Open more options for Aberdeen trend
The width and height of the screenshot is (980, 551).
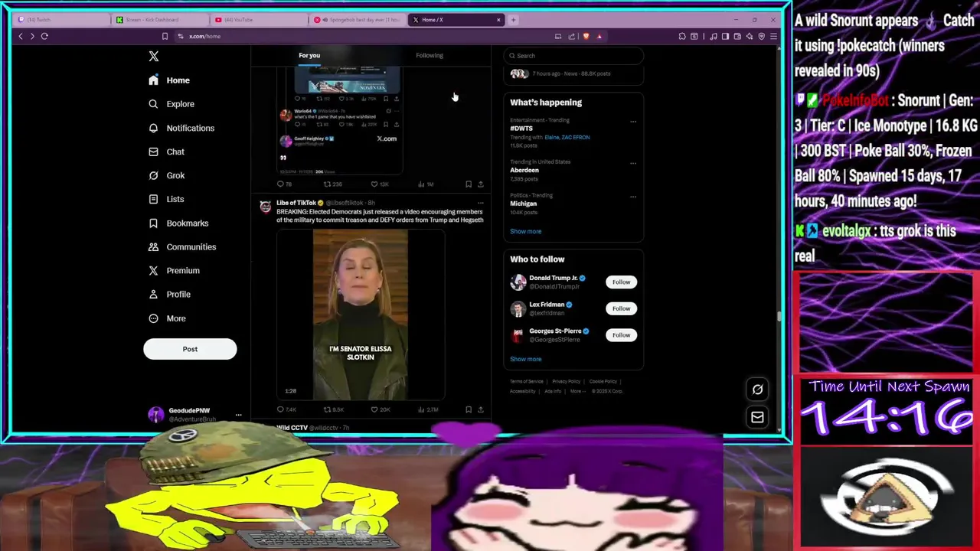[x=633, y=162]
